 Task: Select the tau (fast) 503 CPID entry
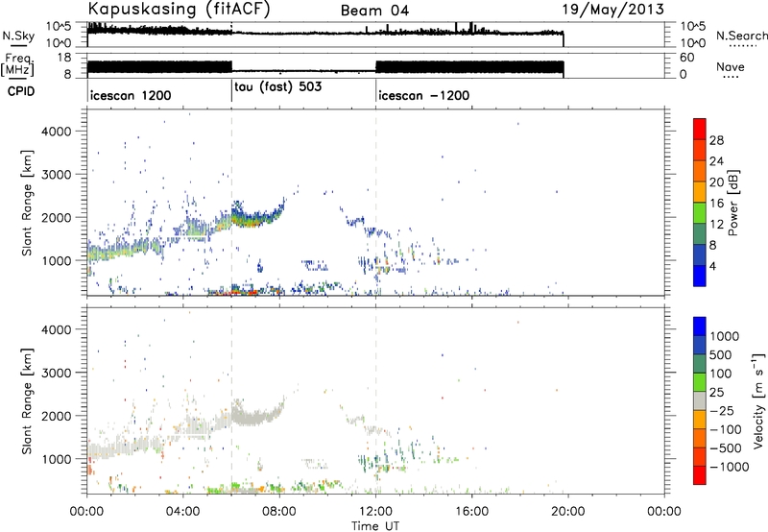pos(277,87)
